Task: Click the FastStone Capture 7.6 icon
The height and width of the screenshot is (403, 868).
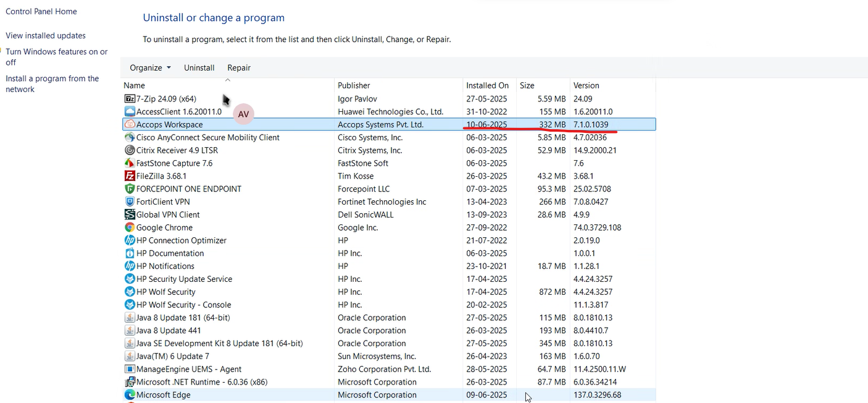Action: point(130,163)
